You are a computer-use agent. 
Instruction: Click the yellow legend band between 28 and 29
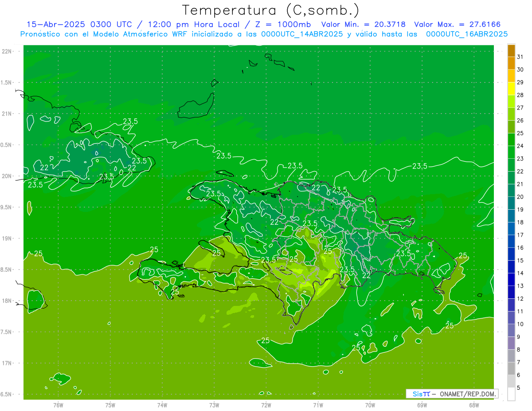(511, 89)
